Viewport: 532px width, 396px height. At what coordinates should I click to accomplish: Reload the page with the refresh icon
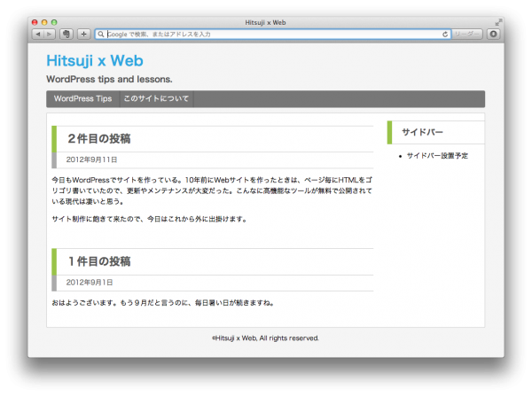pos(445,35)
